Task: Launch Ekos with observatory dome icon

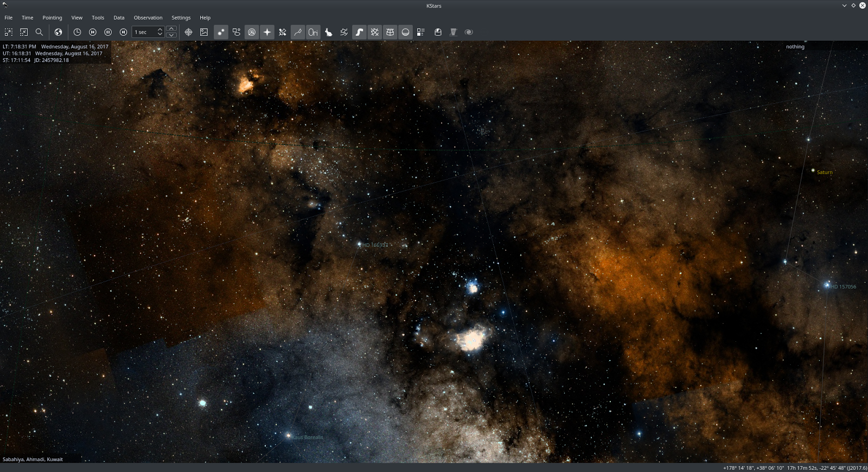Action: 438,33
